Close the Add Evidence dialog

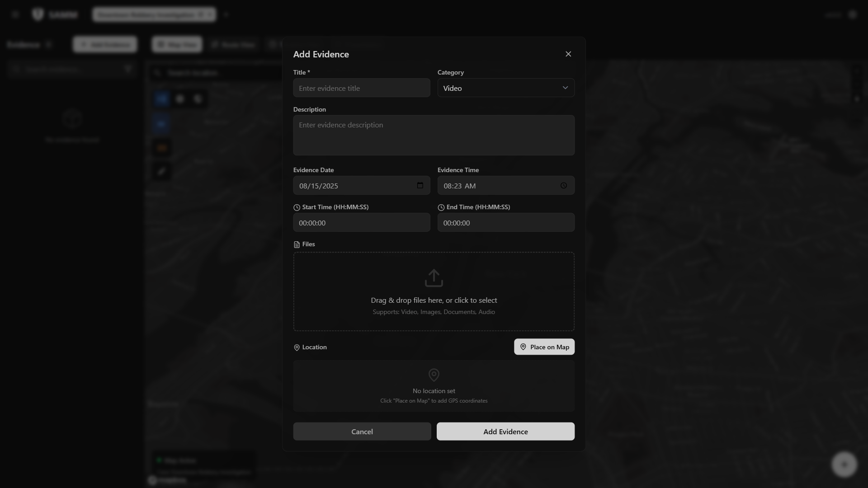pyautogui.click(x=568, y=54)
